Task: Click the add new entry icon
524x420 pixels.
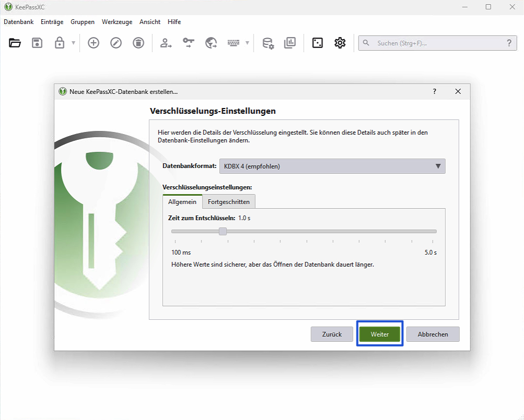Action: tap(93, 43)
